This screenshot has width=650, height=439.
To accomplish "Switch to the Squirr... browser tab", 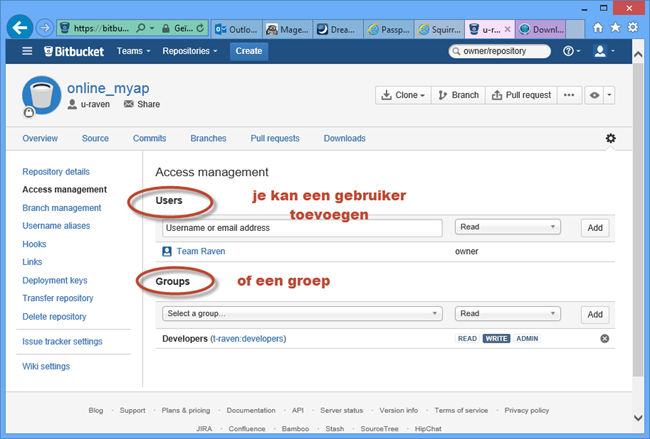I will tap(439, 29).
